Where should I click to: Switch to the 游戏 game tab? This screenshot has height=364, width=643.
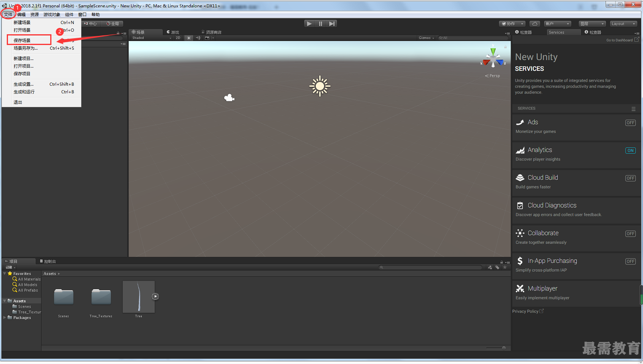173,32
